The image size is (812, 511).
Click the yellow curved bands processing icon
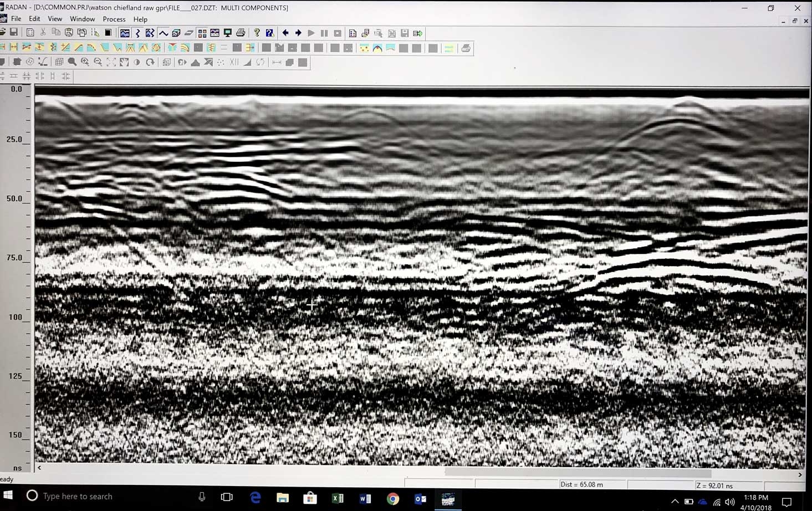click(185, 48)
